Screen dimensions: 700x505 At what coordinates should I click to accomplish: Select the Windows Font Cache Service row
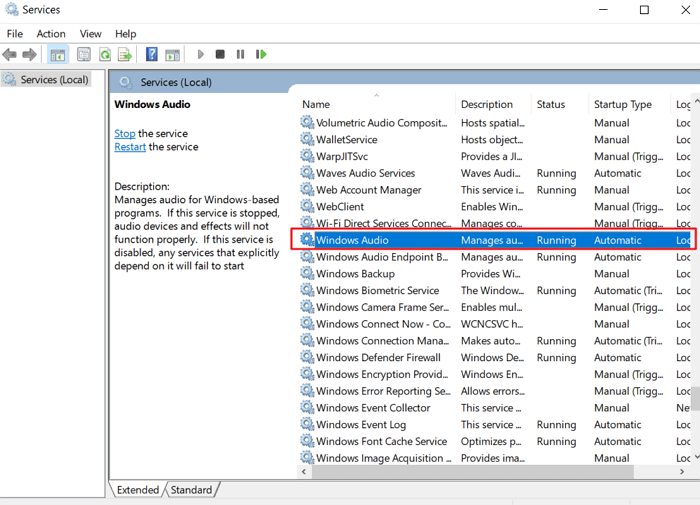click(x=494, y=441)
